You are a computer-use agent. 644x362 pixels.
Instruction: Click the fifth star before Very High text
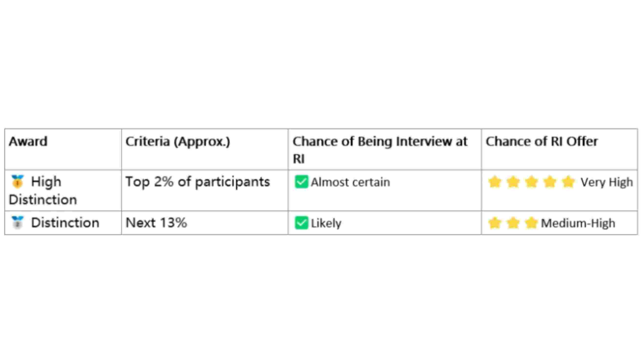568,182
